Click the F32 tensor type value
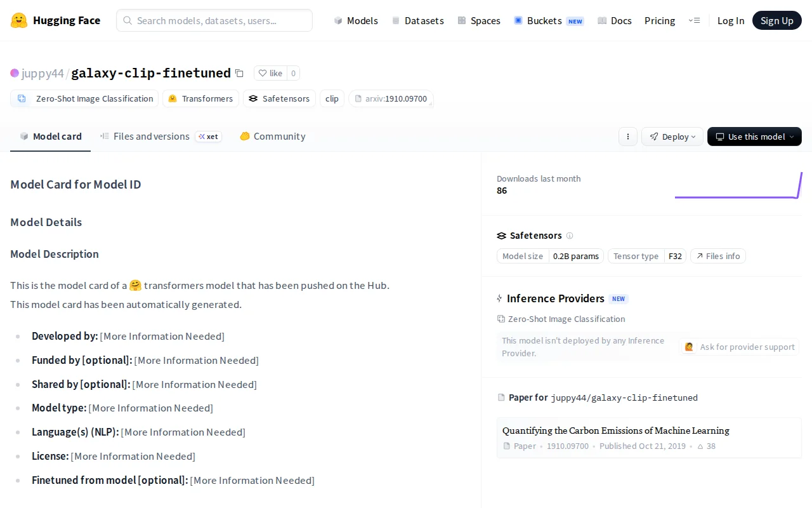Viewport: 812px width, 508px height. 675,256
